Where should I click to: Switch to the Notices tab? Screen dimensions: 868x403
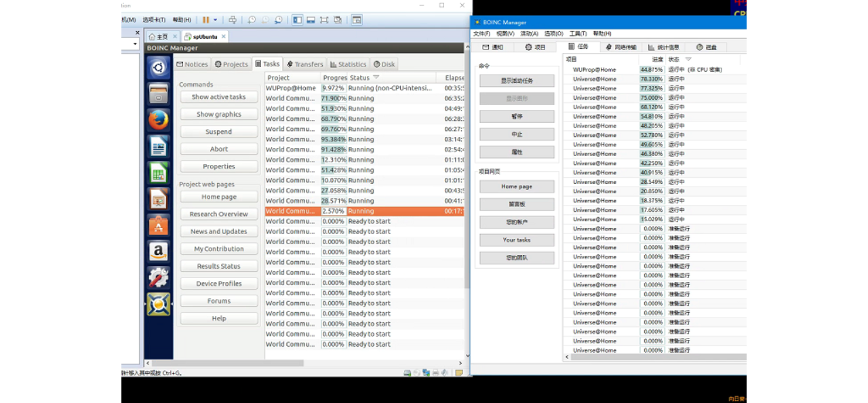[x=192, y=64]
